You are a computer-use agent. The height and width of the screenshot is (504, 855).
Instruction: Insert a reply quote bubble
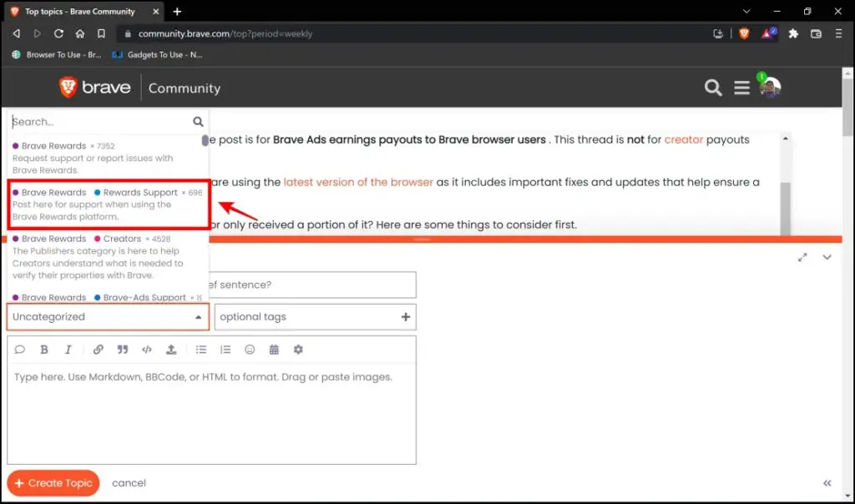tap(20, 350)
